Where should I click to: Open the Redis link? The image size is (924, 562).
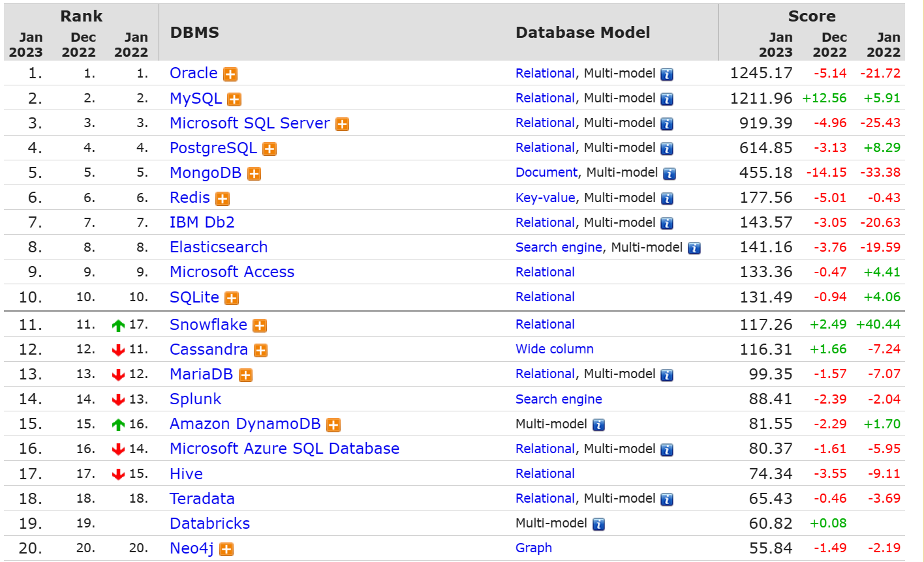190,198
